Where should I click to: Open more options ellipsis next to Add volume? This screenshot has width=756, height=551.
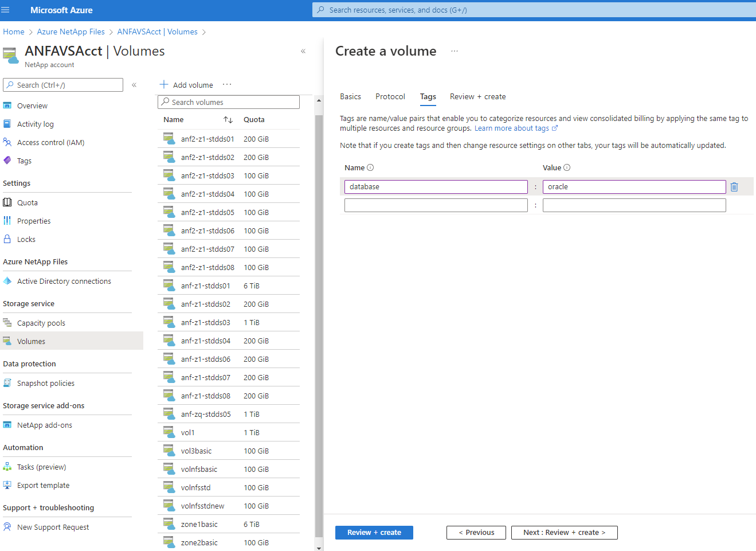(227, 85)
